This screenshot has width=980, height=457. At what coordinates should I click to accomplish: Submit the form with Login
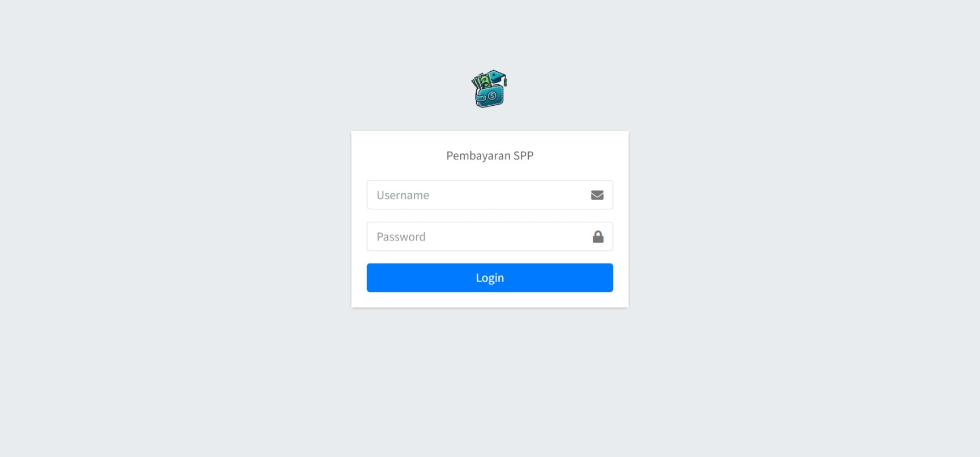point(490,278)
